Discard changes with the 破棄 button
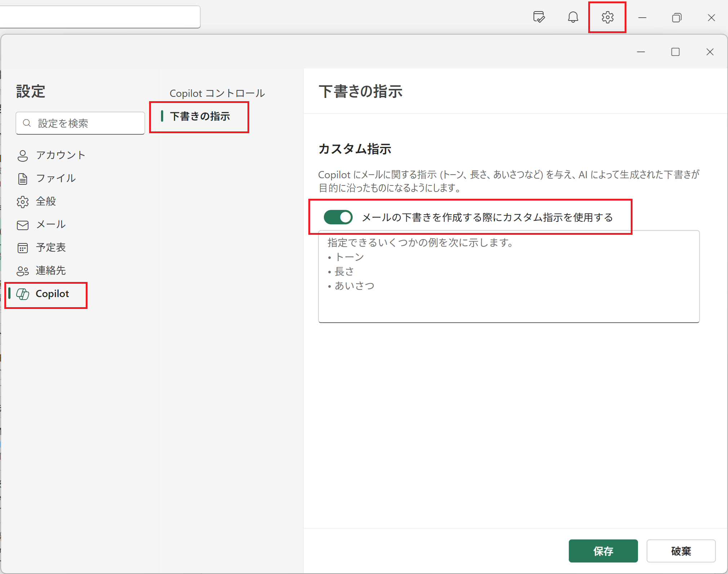The width and height of the screenshot is (728, 574). pyautogui.click(x=680, y=551)
